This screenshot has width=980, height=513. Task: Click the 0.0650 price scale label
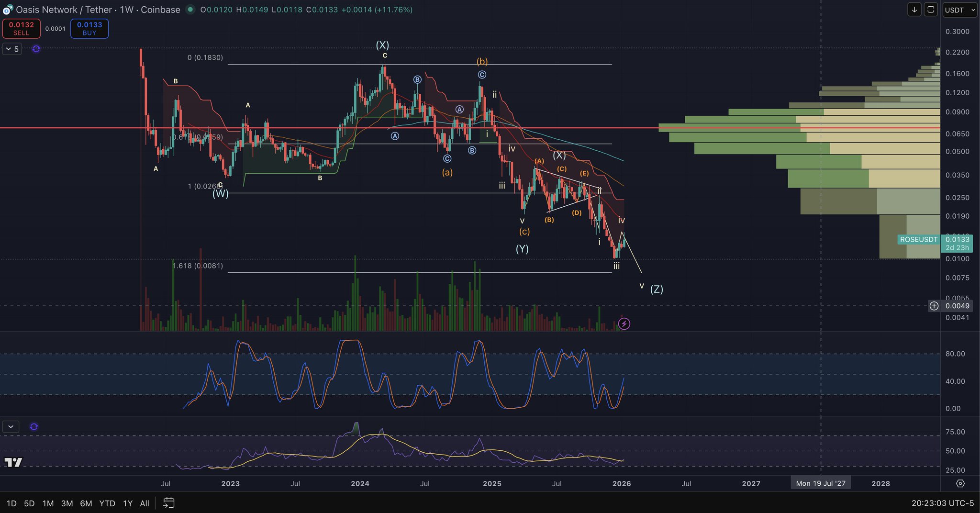[958, 134]
